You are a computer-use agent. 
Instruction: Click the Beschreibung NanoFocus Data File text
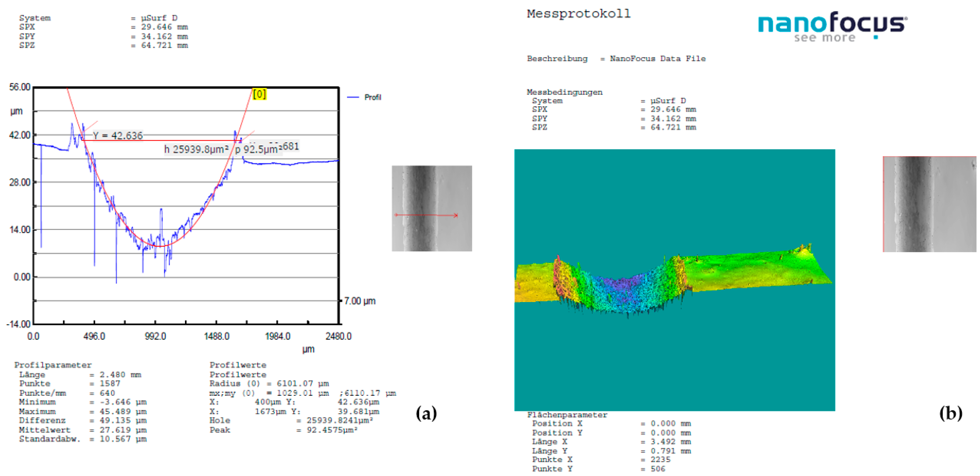coord(616,59)
